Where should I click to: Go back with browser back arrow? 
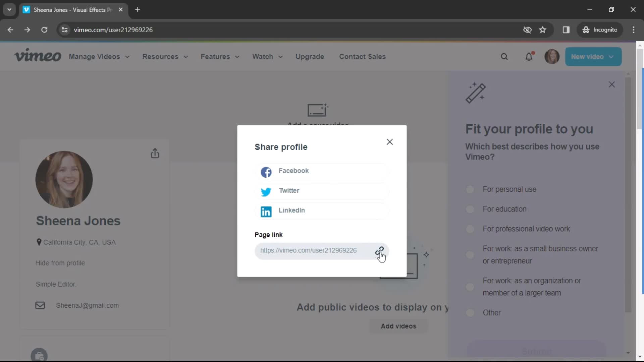10,30
